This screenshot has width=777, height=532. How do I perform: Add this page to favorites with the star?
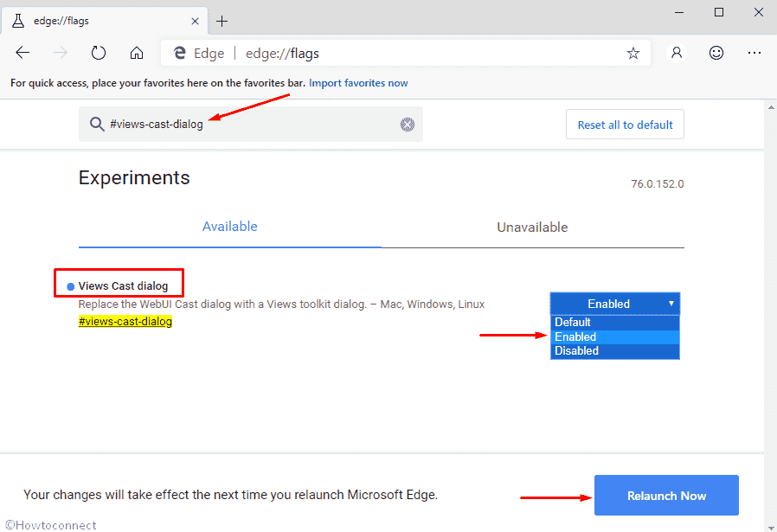point(633,53)
